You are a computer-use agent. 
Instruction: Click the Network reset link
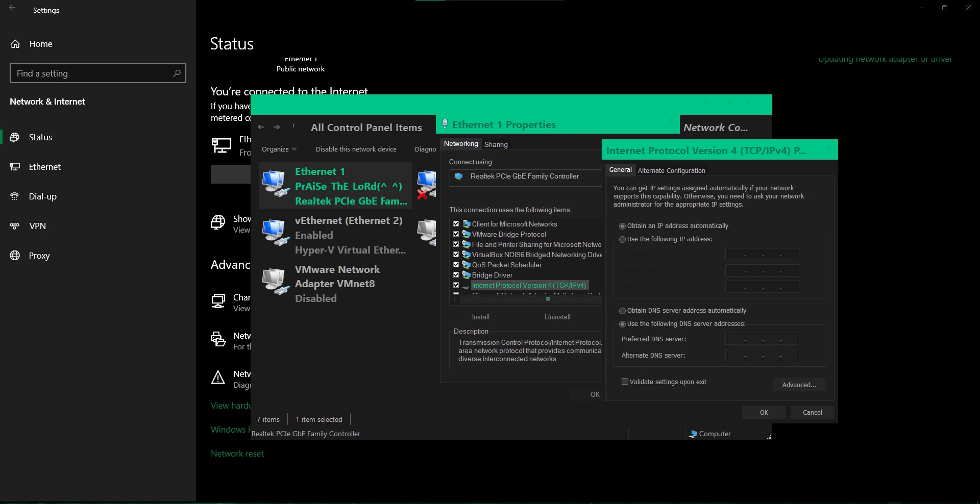(237, 453)
